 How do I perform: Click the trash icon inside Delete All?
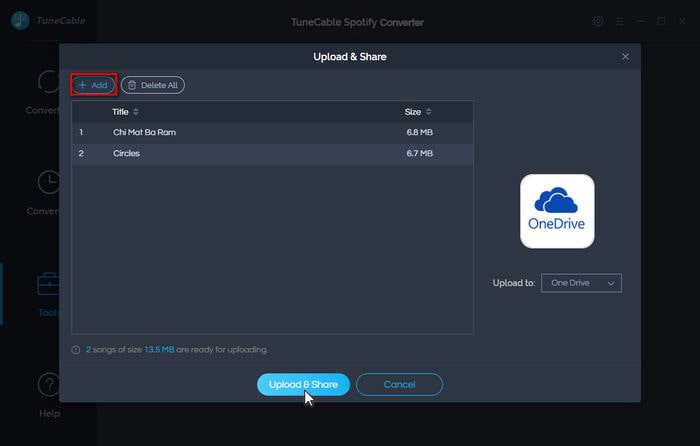[132, 85]
